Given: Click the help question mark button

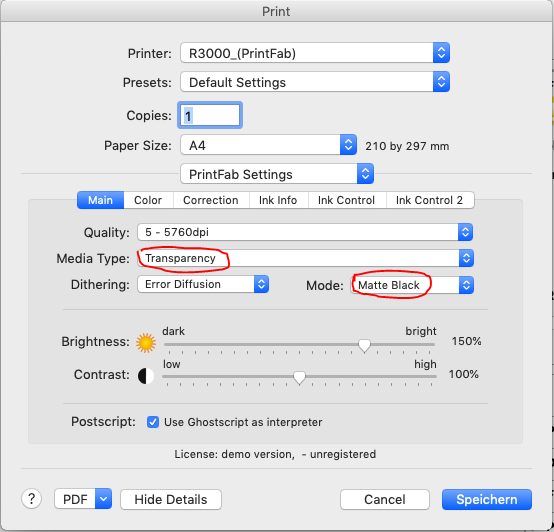Looking at the screenshot, I should tap(31, 499).
